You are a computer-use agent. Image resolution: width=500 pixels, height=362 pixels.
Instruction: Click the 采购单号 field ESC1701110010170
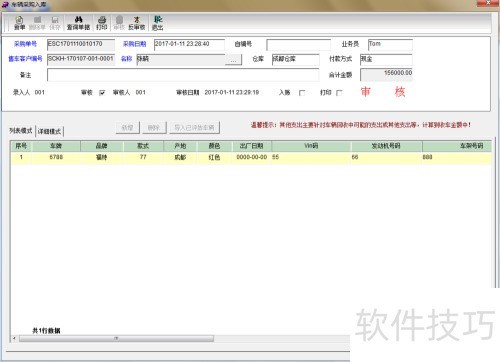(81, 44)
